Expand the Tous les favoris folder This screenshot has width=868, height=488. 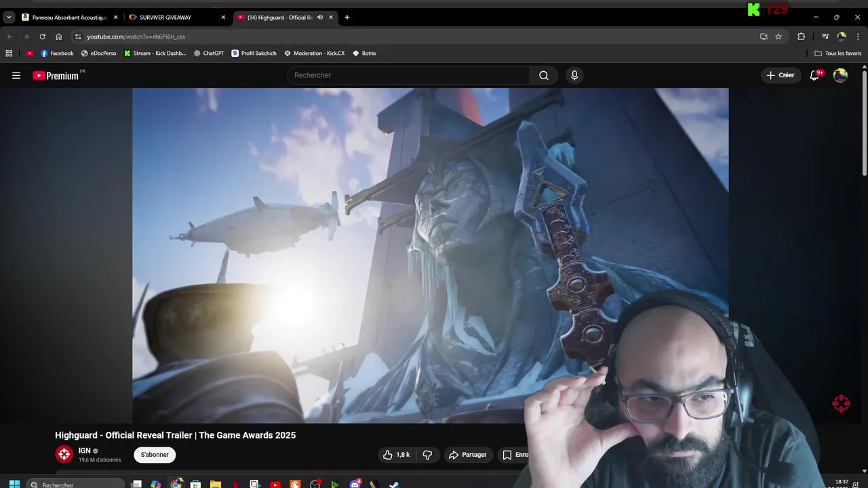[x=838, y=53]
